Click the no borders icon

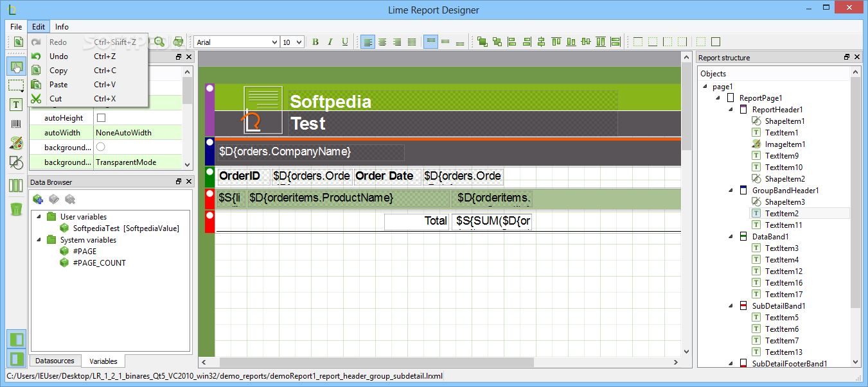tap(701, 42)
